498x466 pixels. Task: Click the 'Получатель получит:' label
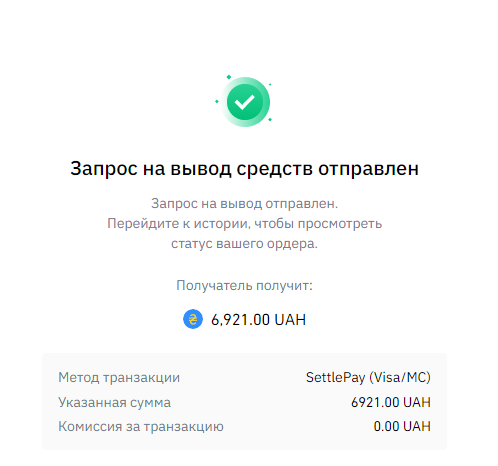pos(244,286)
